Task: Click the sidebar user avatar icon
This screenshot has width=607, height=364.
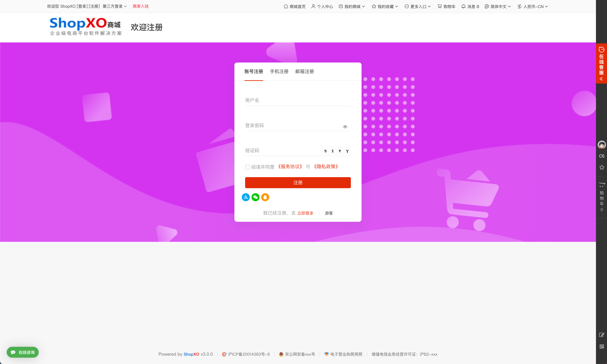Action: pyautogui.click(x=602, y=145)
